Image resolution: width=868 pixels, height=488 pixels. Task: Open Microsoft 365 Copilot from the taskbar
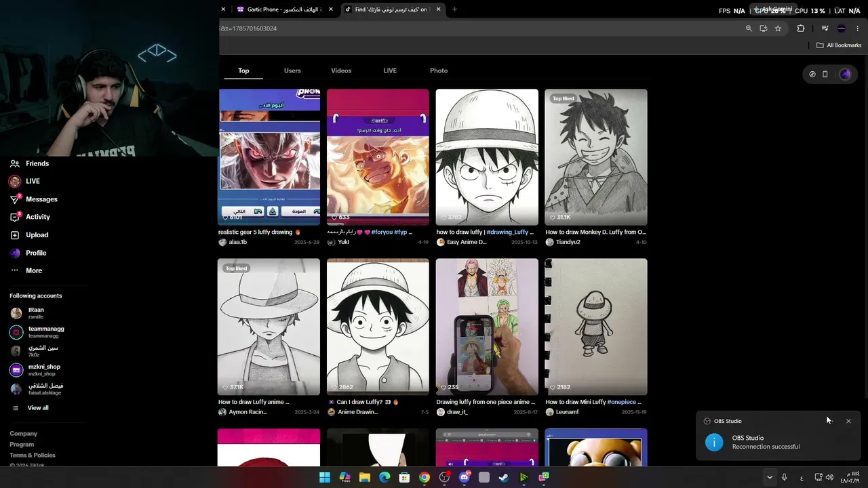[344, 477]
